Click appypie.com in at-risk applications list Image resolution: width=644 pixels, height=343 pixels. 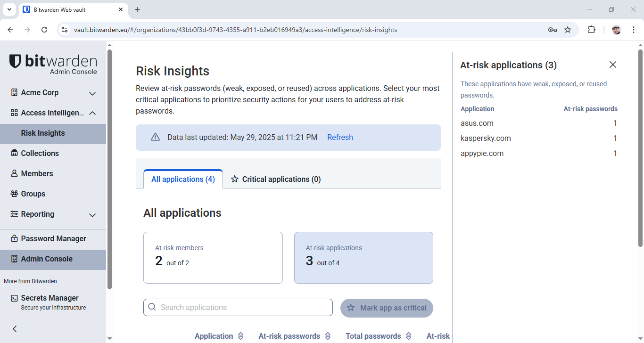(x=482, y=153)
